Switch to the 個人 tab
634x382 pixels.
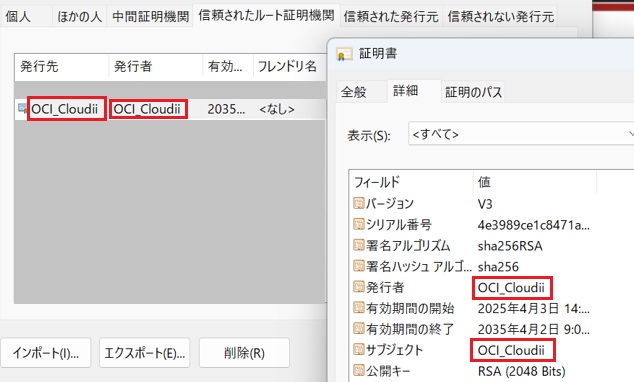pyautogui.click(x=18, y=17)
